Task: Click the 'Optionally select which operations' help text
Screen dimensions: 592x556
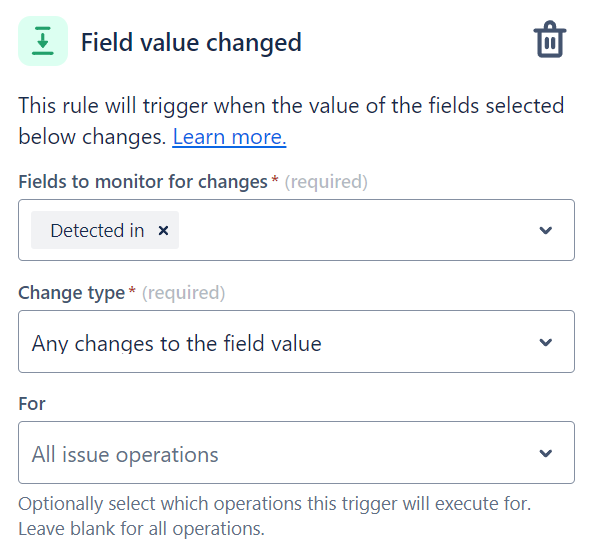Action: [274, 516]
